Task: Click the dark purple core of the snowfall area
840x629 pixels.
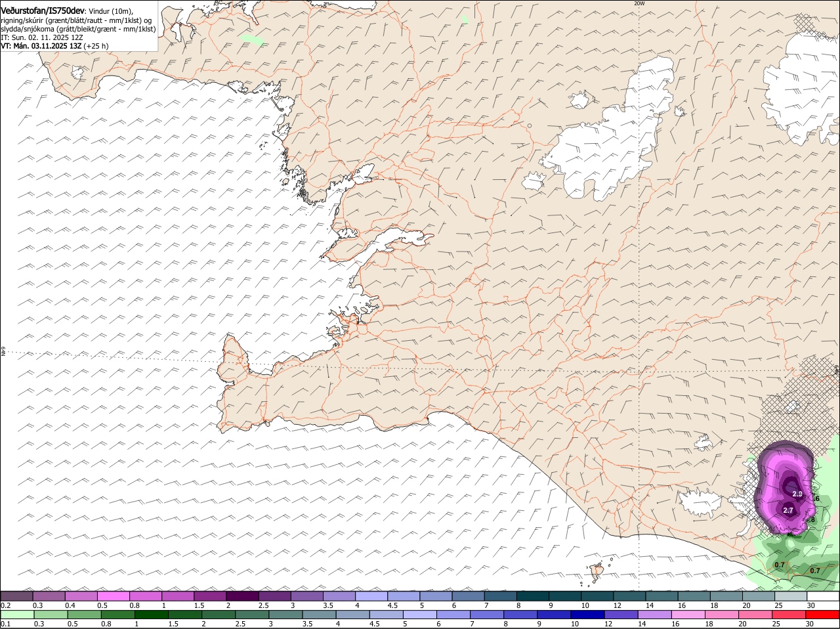Action: point(791,487)
